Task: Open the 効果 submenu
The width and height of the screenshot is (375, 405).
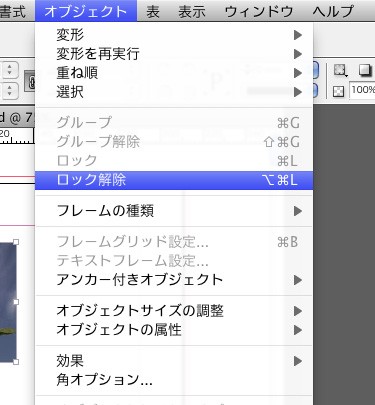Action: click(x=174, y=361)
